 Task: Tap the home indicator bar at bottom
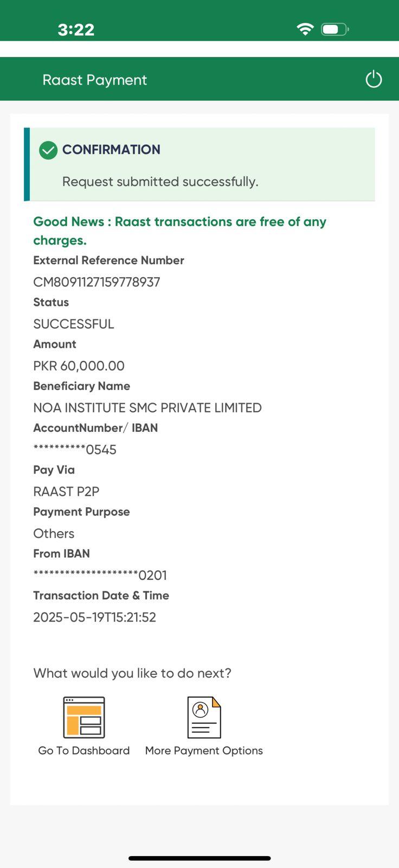coord(200,858)
